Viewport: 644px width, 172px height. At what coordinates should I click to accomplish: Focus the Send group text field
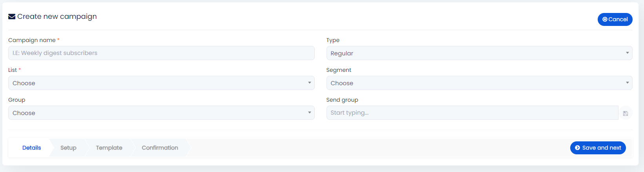[x=472, y=113]
